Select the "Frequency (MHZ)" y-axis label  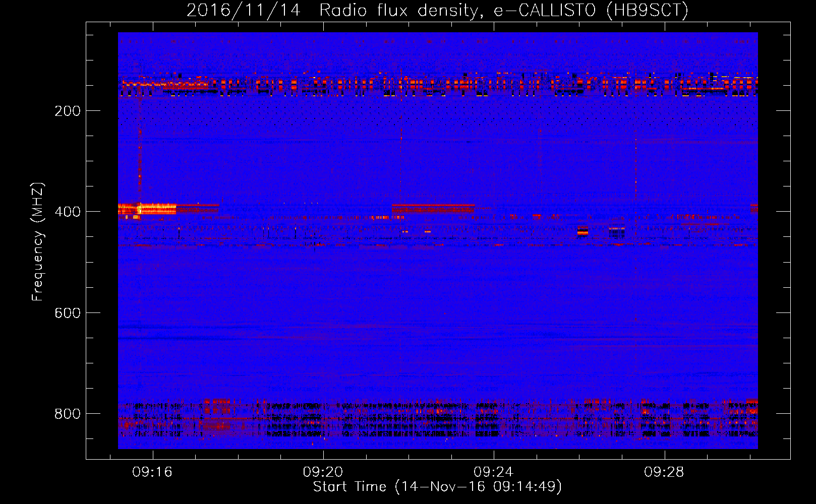click(x=38, y=242)
